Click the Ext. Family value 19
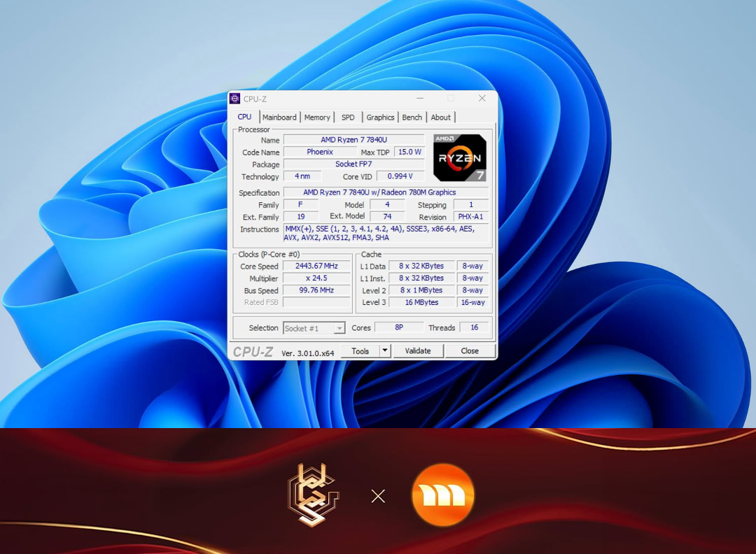Image resolution: width=756 pixels, height=554 pixels. [301, 217]
